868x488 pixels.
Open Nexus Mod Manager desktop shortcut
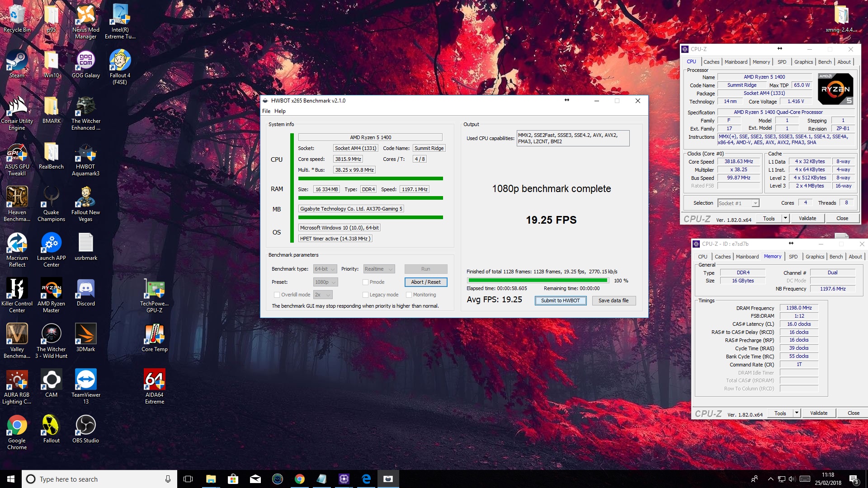[x=85, y=21]
